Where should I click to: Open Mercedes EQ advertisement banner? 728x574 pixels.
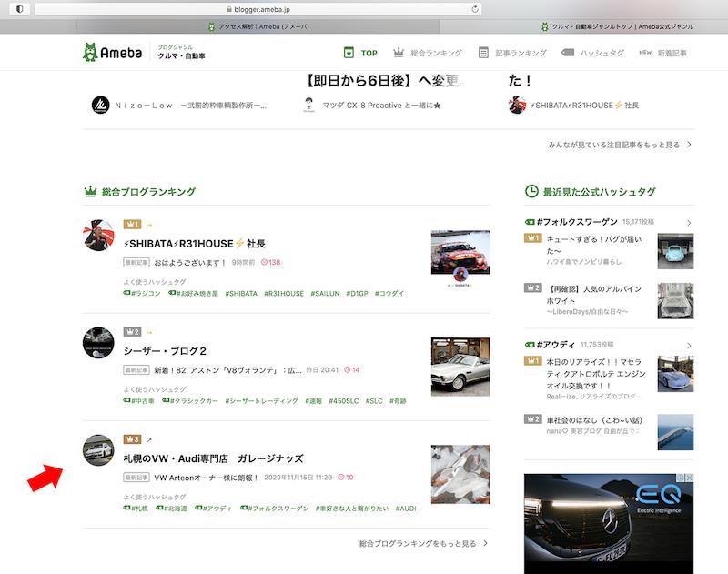click(x=609, y=523)
